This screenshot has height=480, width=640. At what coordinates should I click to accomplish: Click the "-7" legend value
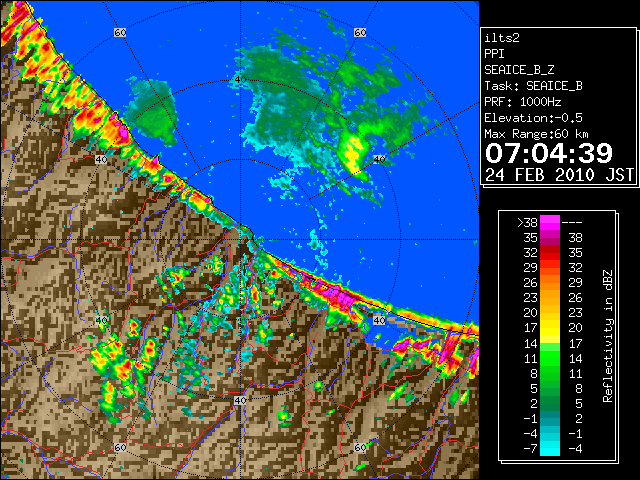[x=530, y=449]
